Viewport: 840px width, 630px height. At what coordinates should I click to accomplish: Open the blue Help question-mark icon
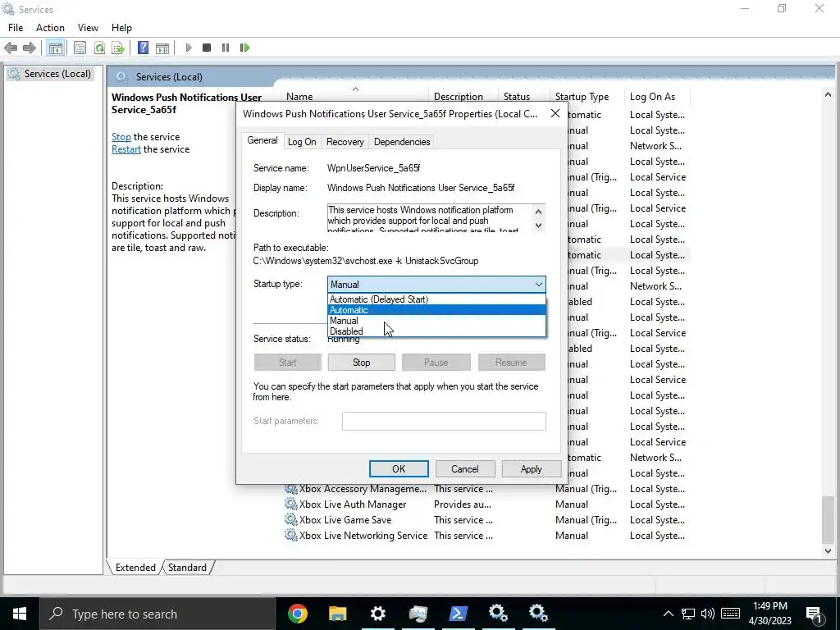(x=143, y=48)
